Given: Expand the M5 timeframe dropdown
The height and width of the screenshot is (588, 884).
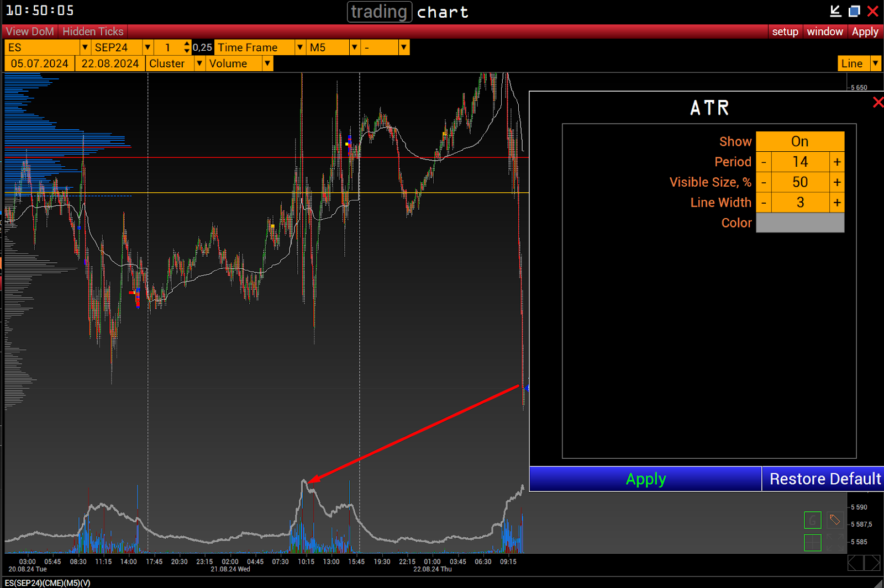Looking at the screenshot, I should tap(355, 47).
